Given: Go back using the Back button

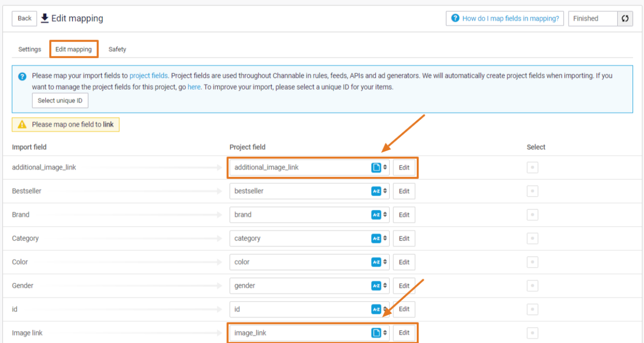Looking at the screenshot, I should [24, 19].
